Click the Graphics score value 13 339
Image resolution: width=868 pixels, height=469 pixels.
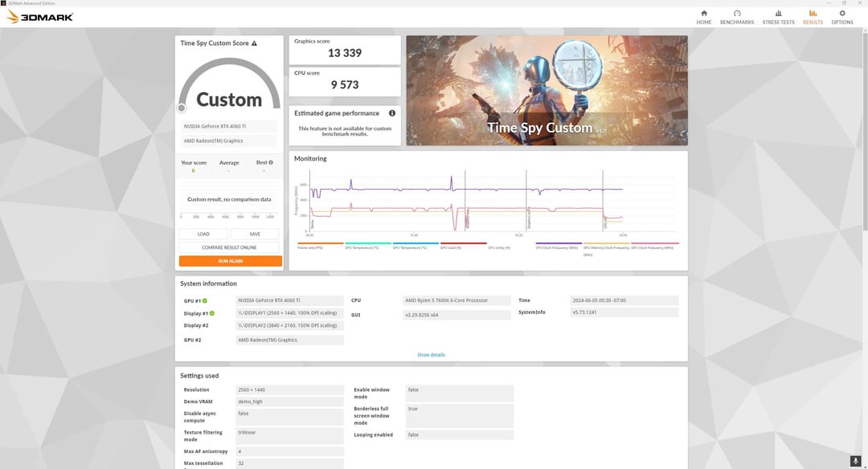(344, 53)
